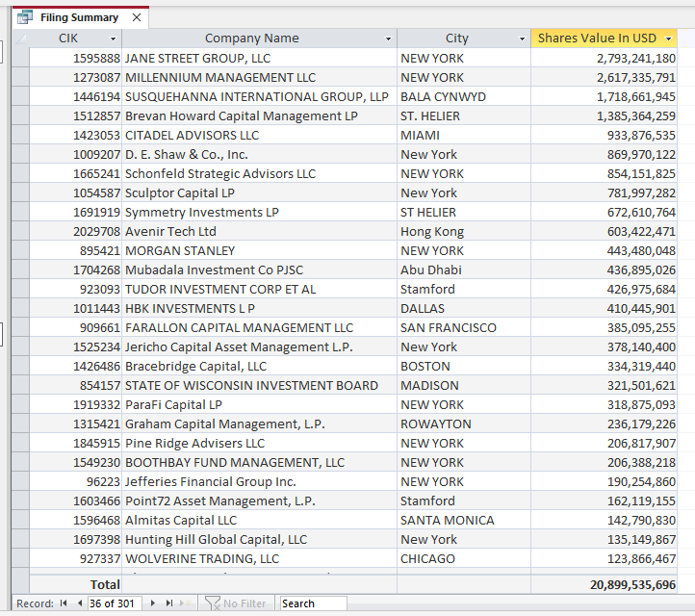Click cell Graham Capital Management, L.P.
695x616 pixels.
pos(259,424)
